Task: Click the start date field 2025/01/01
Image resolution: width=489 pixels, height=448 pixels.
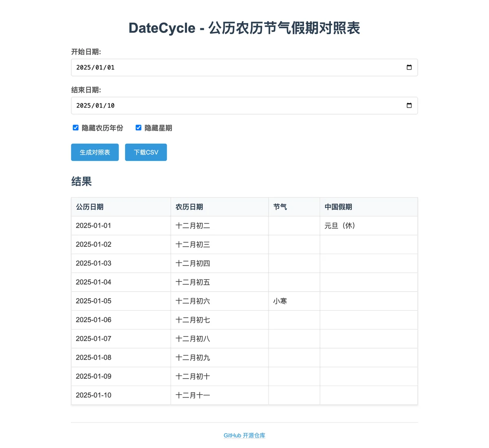Action: (244, 68)
